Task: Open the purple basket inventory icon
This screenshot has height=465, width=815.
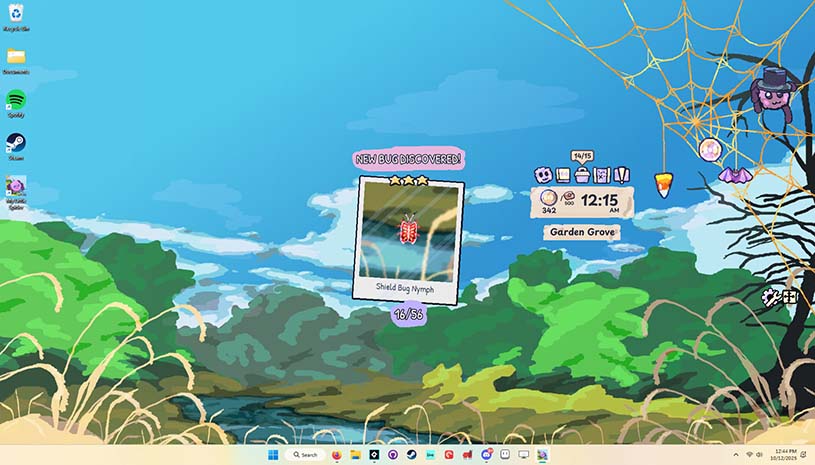Action: click(582, 175)
